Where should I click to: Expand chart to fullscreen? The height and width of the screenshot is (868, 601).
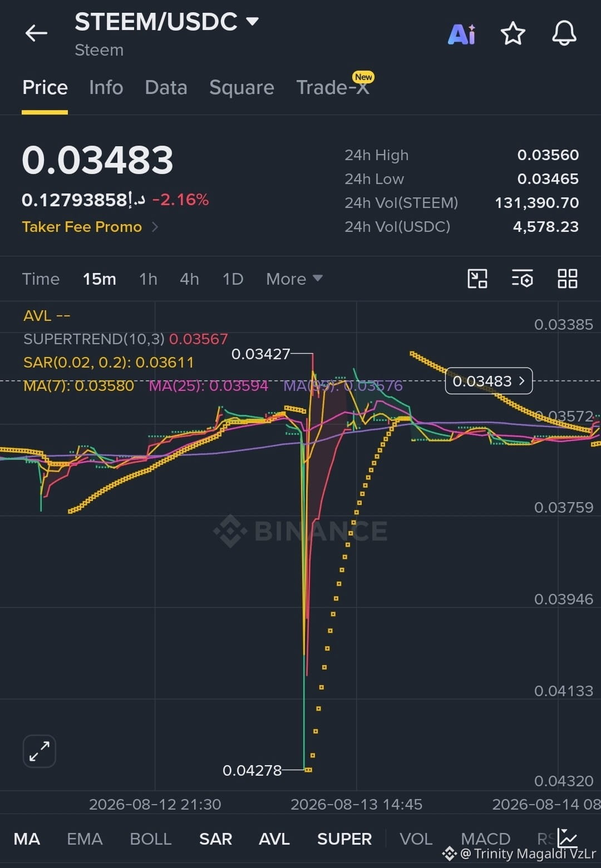(x=40, y=751)
